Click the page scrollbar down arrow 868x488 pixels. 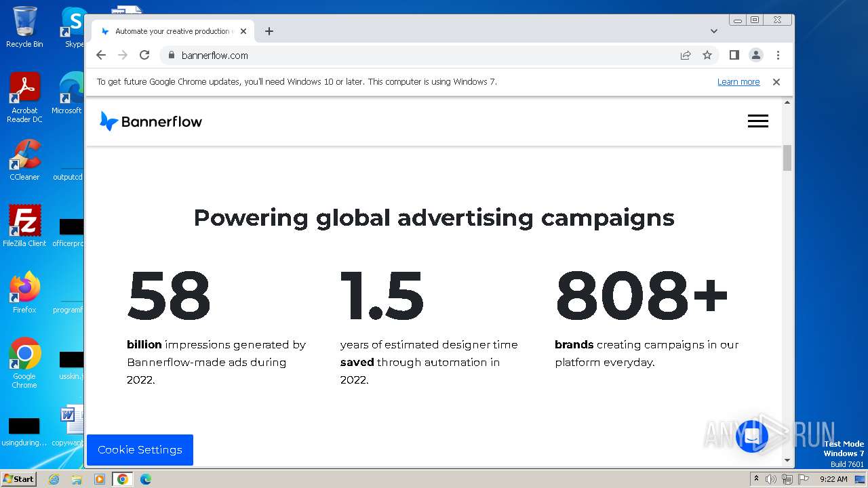(x=787, y=460)
